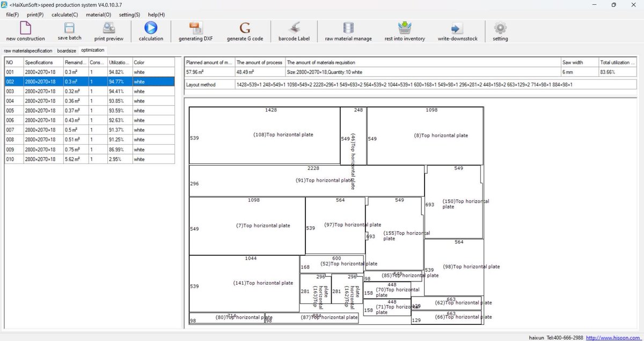The image size is (644, 341).
Task: Open the print(P) menu
Action: click(x=35, y=14)
